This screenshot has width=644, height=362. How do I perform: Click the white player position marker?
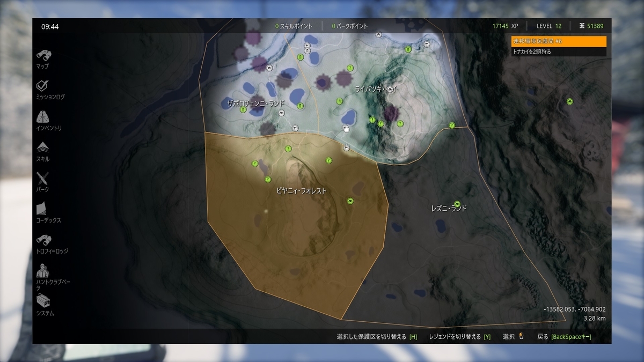coord(346,129)
